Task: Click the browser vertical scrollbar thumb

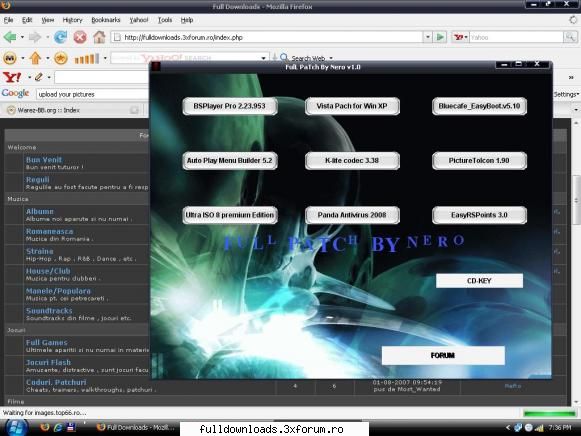Action: pos(576,200)
